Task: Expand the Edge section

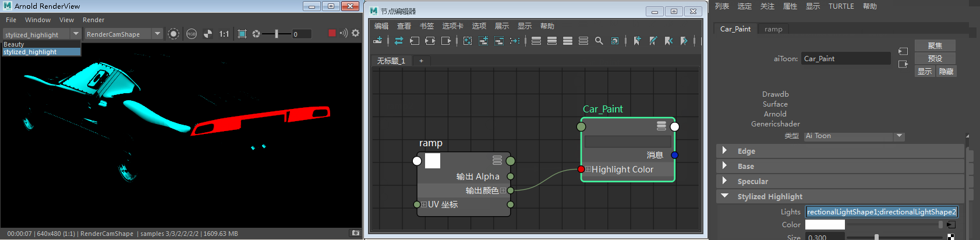Action: (724, 150)
